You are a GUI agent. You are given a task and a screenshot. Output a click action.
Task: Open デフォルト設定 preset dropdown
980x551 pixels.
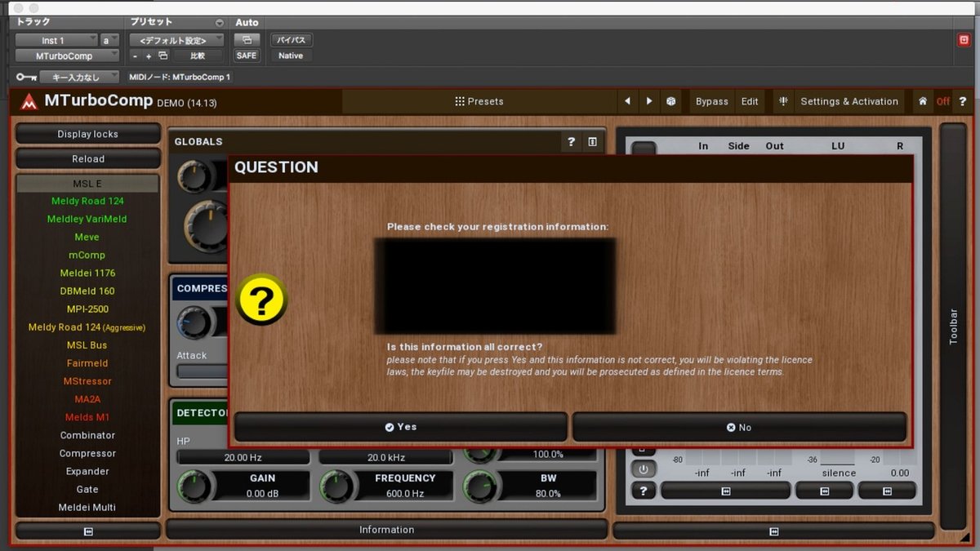[177, 40]
